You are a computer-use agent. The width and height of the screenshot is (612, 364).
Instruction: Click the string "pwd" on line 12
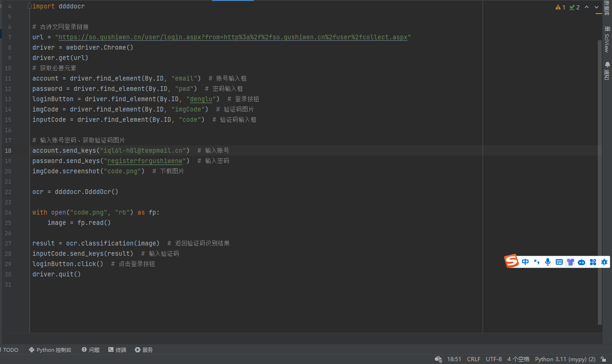[184, 89]
